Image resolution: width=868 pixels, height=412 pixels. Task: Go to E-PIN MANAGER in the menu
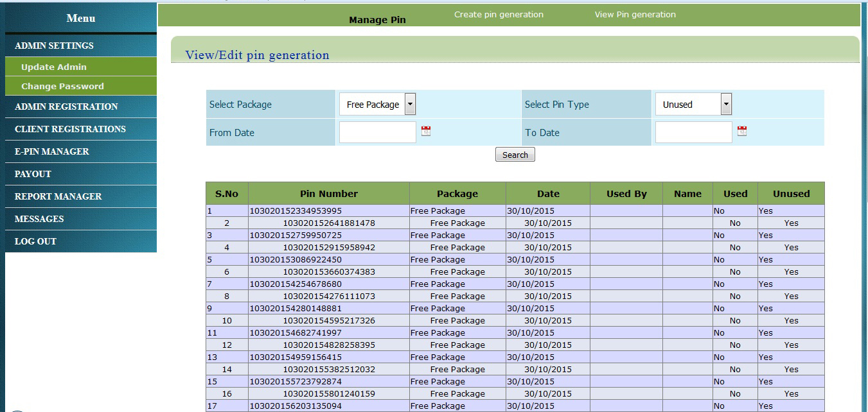point(52,151)
